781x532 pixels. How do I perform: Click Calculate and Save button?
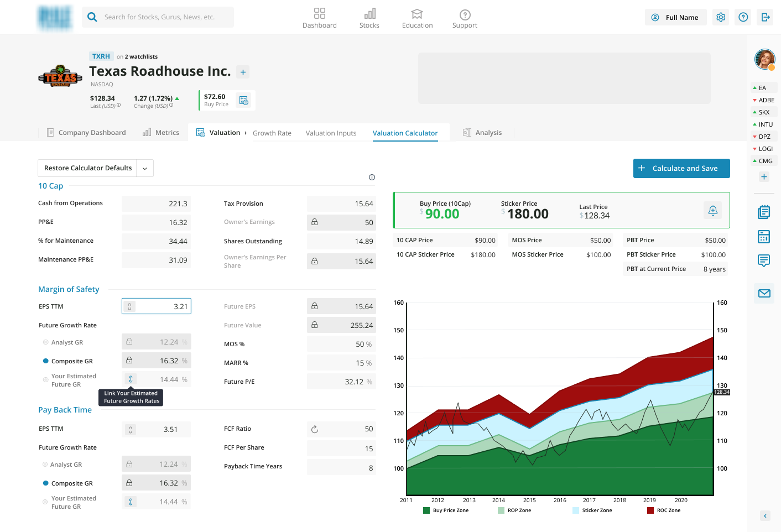tap(681, 168)
